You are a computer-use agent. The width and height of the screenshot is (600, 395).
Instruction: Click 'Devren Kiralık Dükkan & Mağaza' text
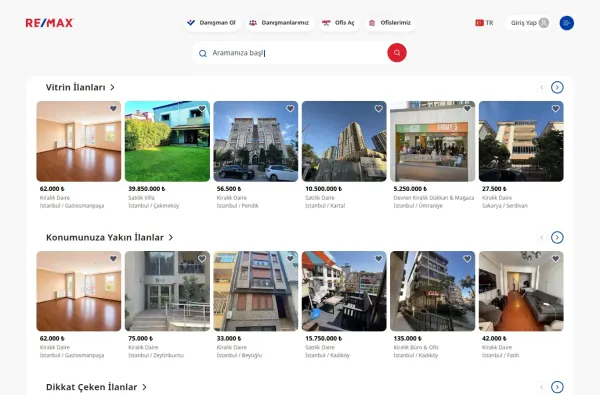pyautogui.click(x=434, y=198)
